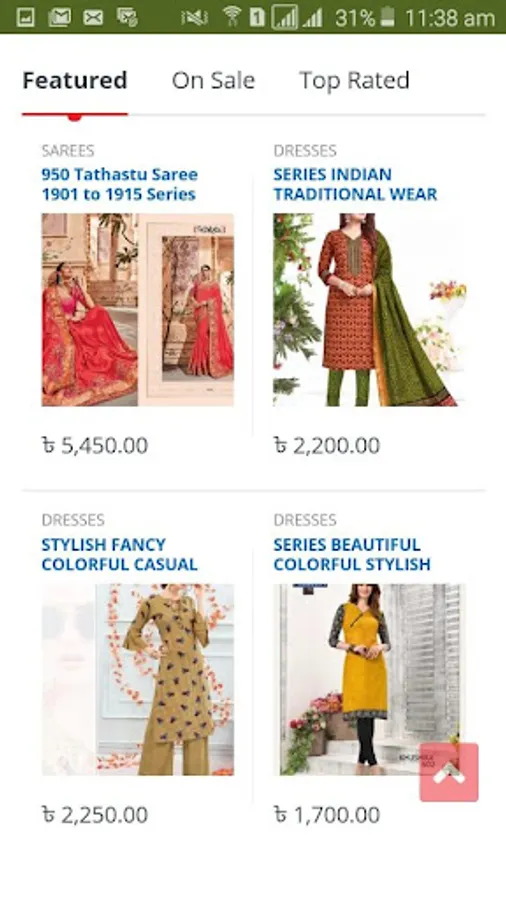
Task: Tap the red saree product image
Action: coord(138,310)
